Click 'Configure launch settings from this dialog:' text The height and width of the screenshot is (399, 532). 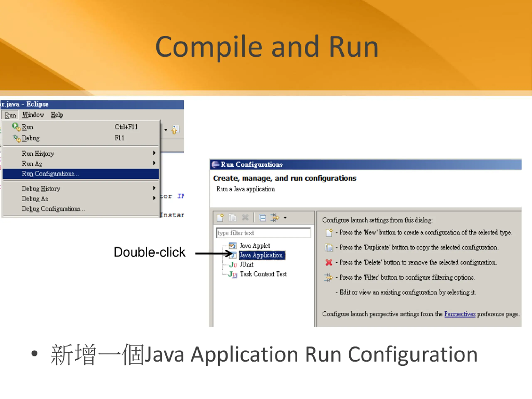377,220
